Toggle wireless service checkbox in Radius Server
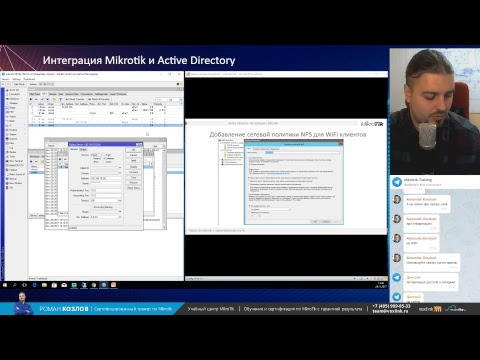Image resolution: width=480 pixels, height=360 pixels. click(104, 158)
